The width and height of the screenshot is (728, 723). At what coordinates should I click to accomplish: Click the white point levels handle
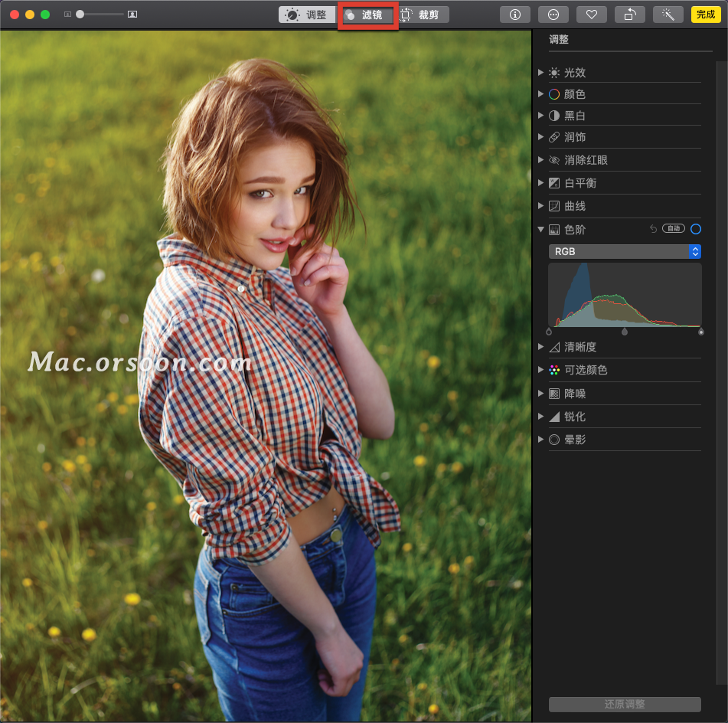pyautogui.click(x=701, y=332)
